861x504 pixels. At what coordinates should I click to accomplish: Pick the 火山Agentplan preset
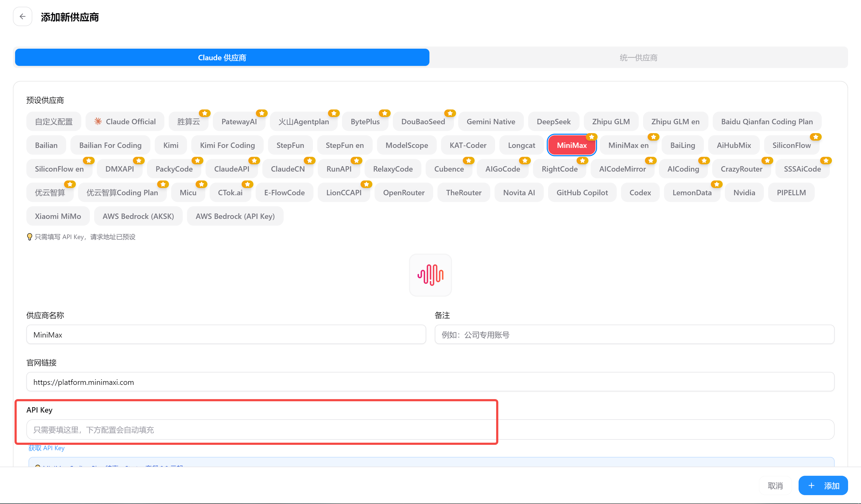coord(304,122)
